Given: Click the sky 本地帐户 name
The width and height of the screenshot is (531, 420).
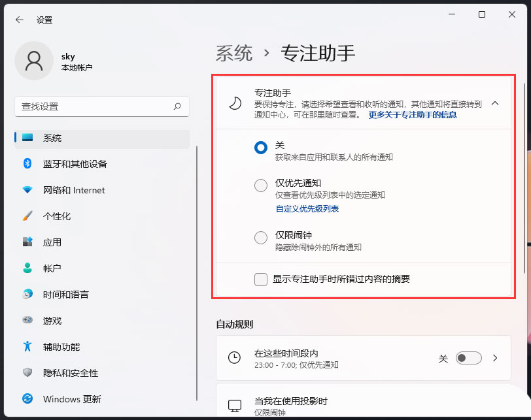Looking at the screenshot, I should (x=77, y=61).
